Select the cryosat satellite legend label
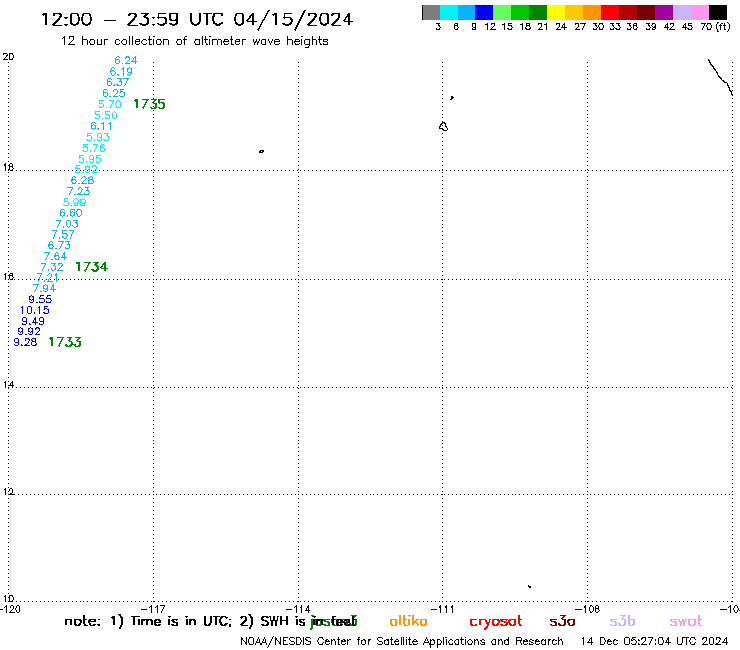 (496, 622)
